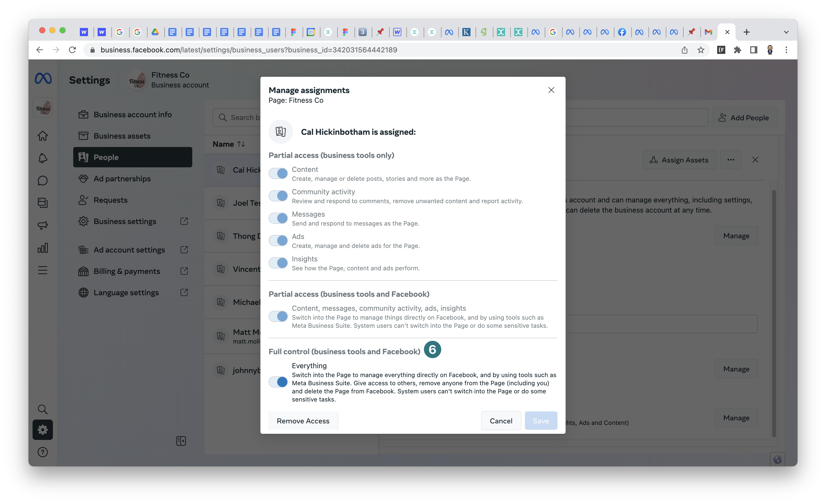Collapse the settings sidebar panel icon
The width and height of the screenshot is (826, 504).
(181, 441)
